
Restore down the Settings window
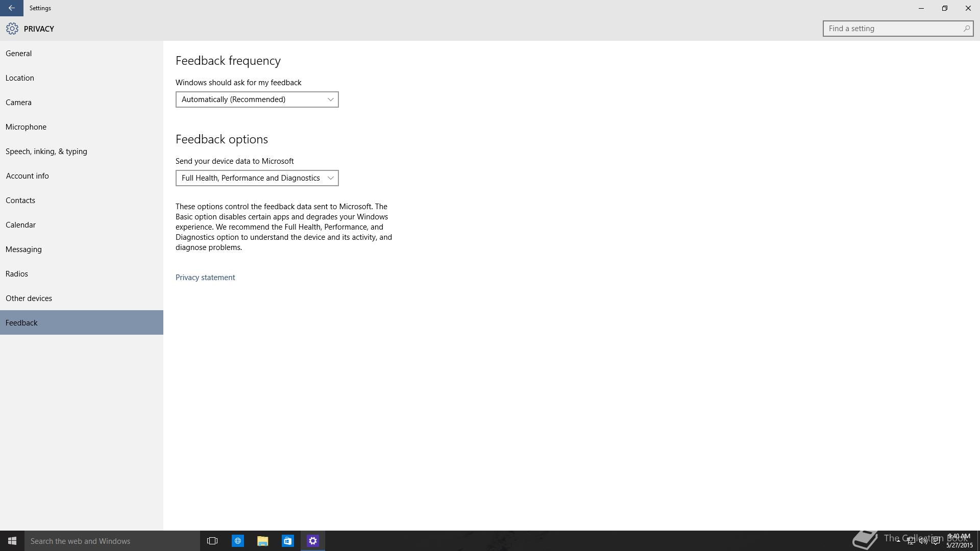945,8
